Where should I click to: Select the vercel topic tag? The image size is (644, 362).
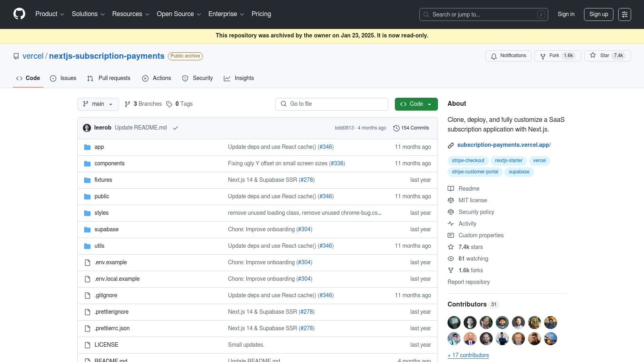(539, 160)
